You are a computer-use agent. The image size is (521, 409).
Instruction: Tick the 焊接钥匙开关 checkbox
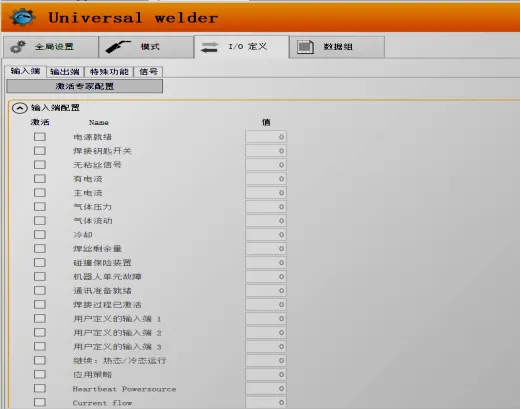click(x=40, y=151)
